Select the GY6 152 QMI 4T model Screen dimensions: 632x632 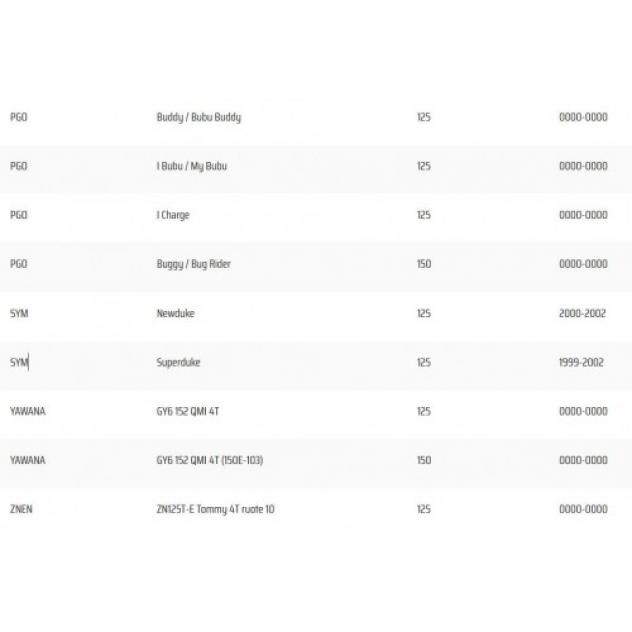(x=188, y=411)
